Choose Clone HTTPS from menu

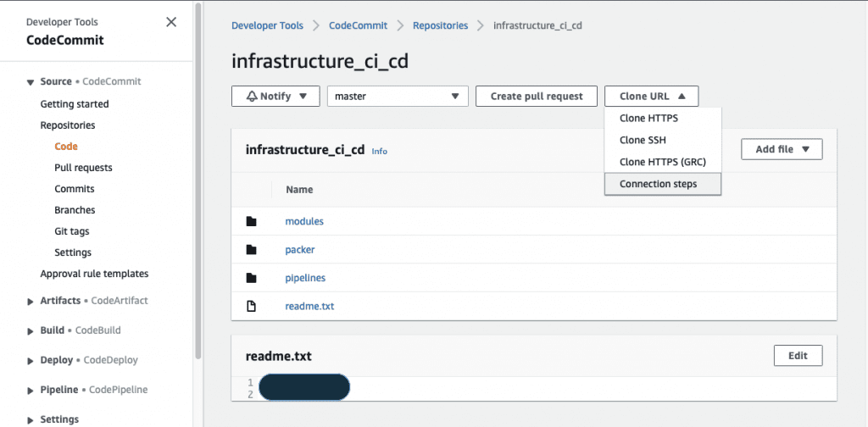663,119
